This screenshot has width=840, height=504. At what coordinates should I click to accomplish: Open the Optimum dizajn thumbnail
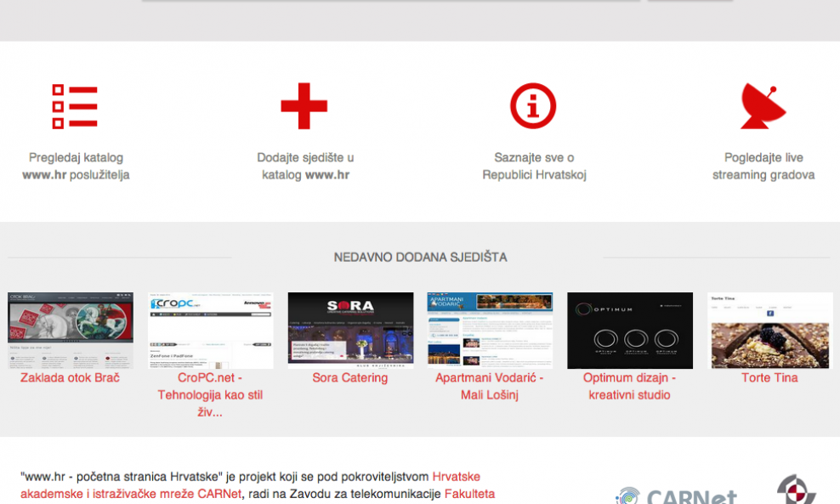point(630,331)
